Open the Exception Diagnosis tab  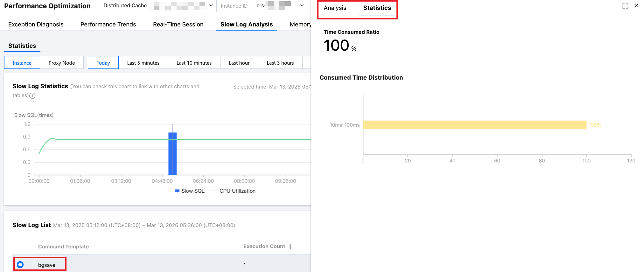[36, 25]
